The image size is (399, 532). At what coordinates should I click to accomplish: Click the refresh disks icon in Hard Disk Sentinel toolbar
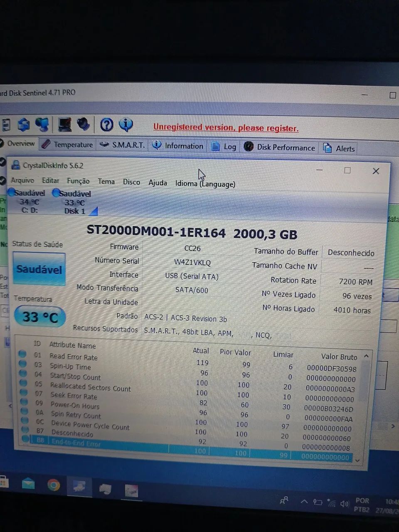click(23, 124)
